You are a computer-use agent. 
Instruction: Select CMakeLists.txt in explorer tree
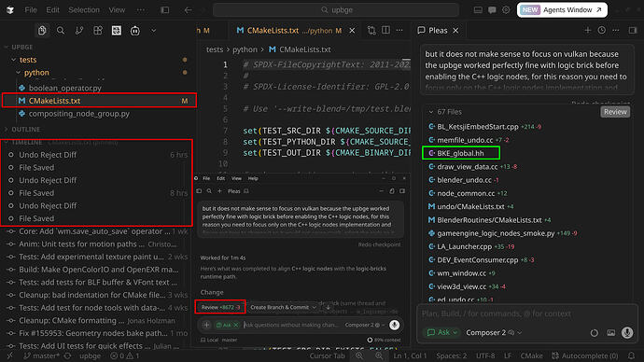coord(99,101)
